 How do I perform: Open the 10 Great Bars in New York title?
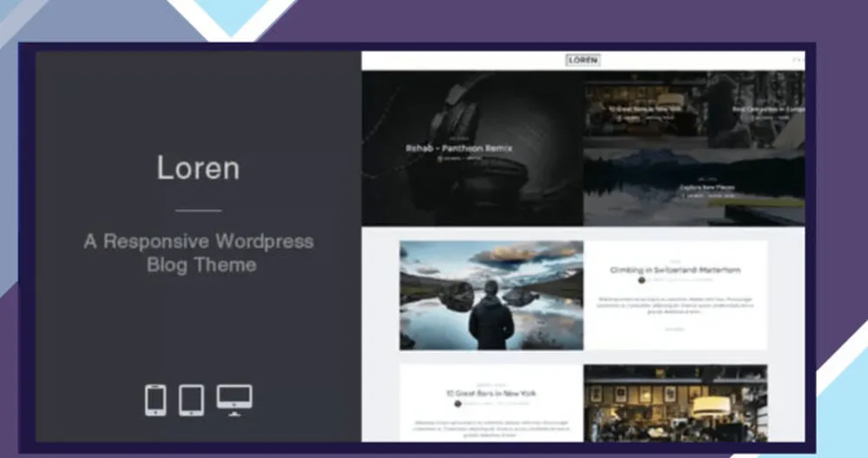point(490,393)
